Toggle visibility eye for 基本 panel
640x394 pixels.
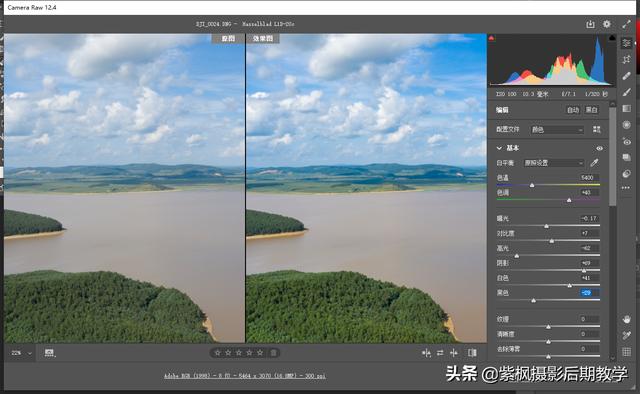pyautogui.click(x=599, y=148)
